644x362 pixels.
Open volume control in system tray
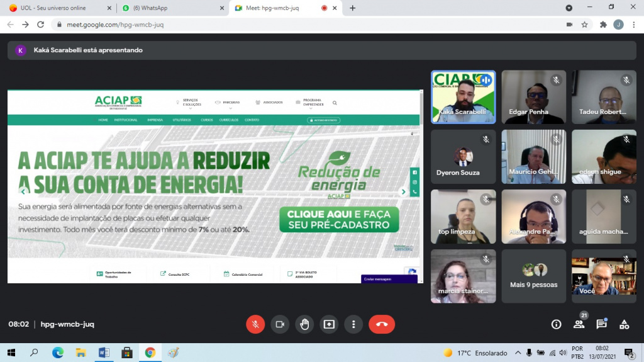coord(563,353)
